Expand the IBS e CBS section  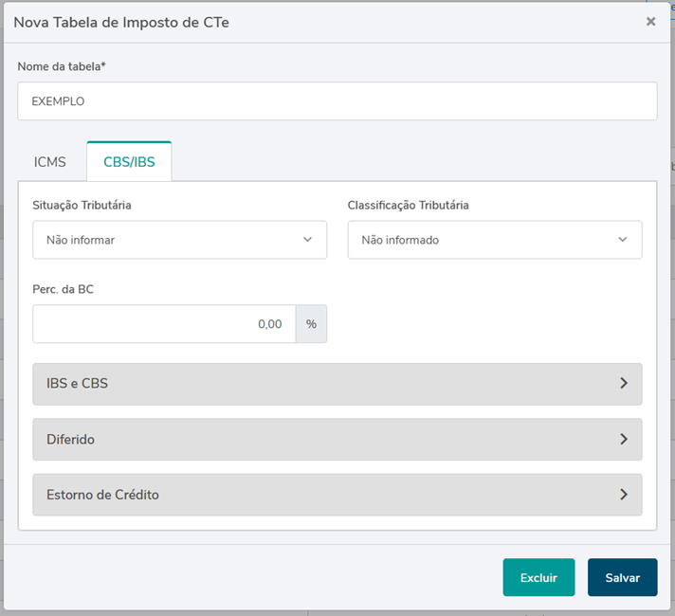337,384
